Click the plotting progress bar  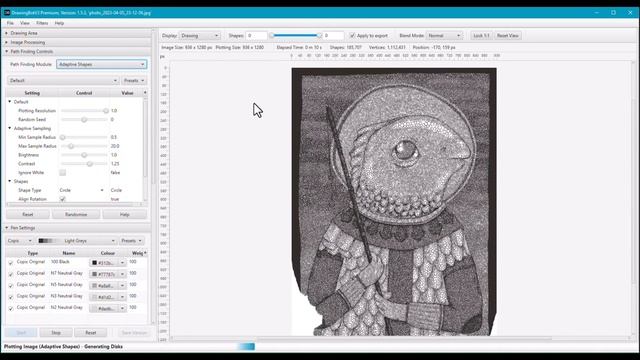tap(246, 347)
